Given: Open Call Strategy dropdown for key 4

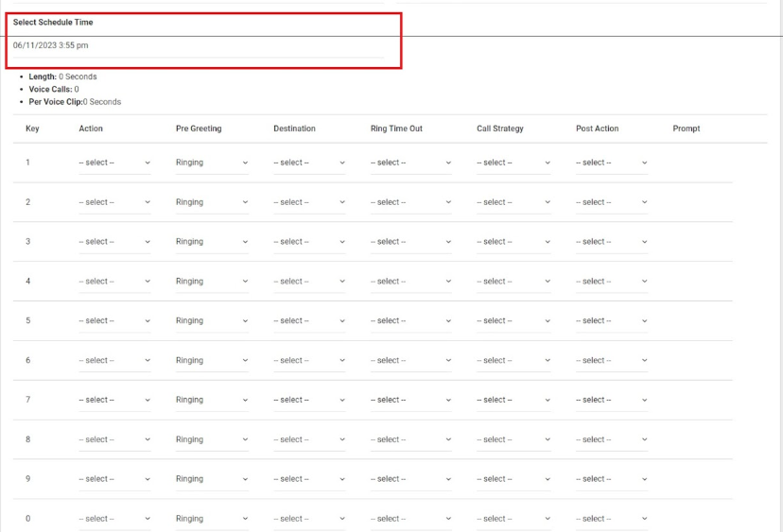Looking at the screenshot, I should pyautogui.click(x=513, y=282).
